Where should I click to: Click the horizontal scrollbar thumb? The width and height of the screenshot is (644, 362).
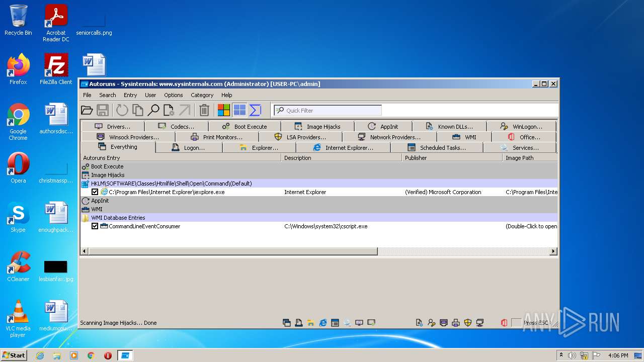pyautogui.click(x=233, y=251)
